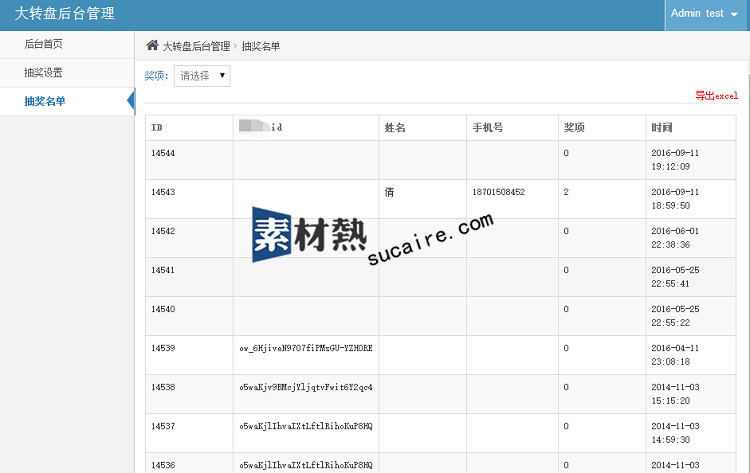The image size is (750, 473).
Task: Click the 大转盘后台管理 header title
Action: (64, 14)
